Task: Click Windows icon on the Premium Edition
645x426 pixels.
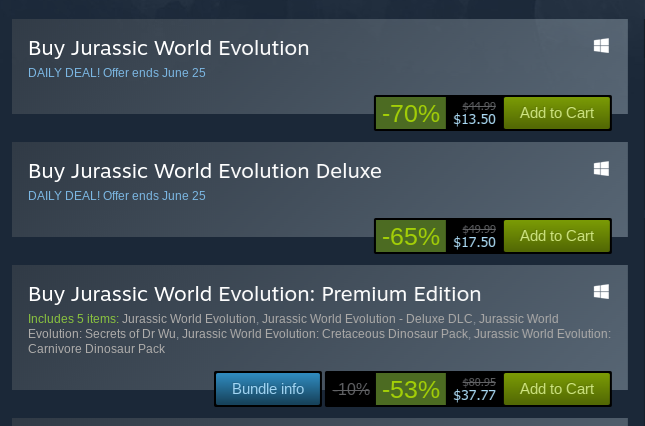Action: coord(601,292)
